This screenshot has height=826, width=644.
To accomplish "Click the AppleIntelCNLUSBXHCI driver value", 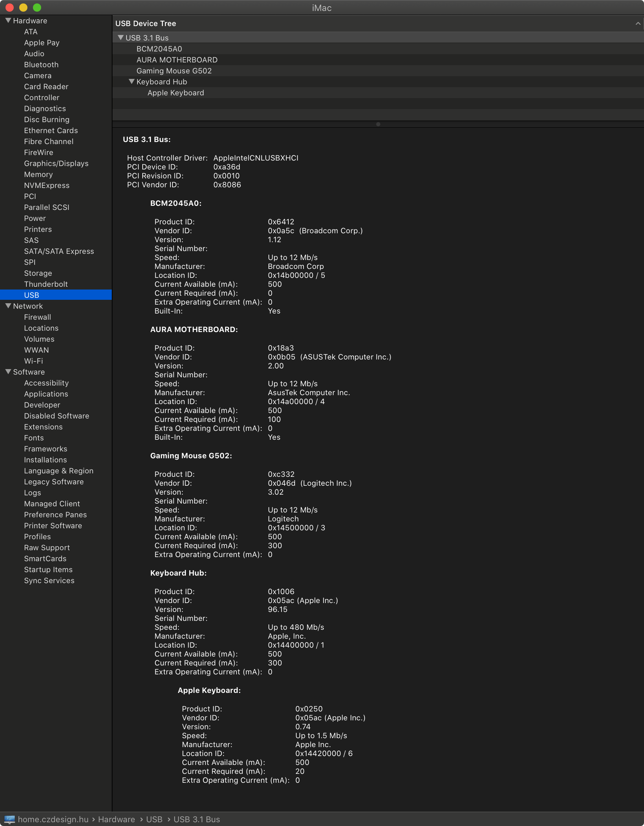I will click(256, 158).
